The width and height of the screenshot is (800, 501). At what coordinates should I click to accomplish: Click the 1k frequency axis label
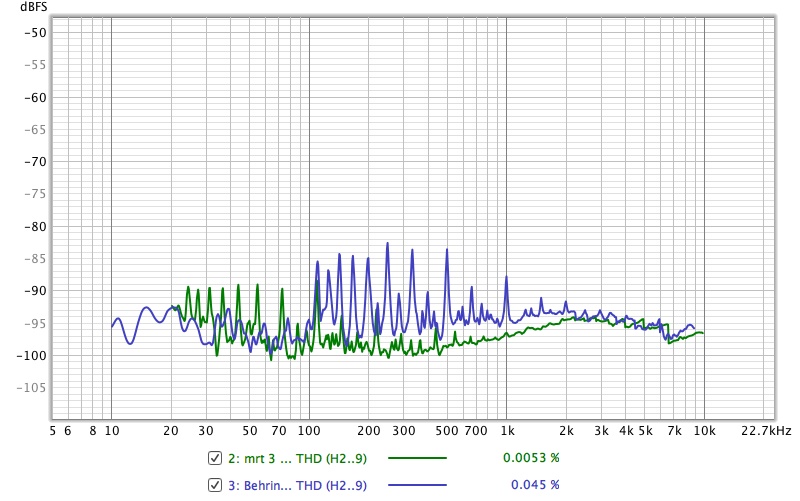(x=507, y=431)
